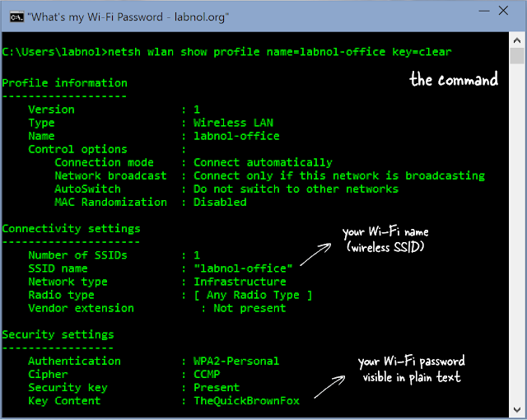Click the scrollbar down arrow
Screen dimensions: 527x420
point(517,410)
